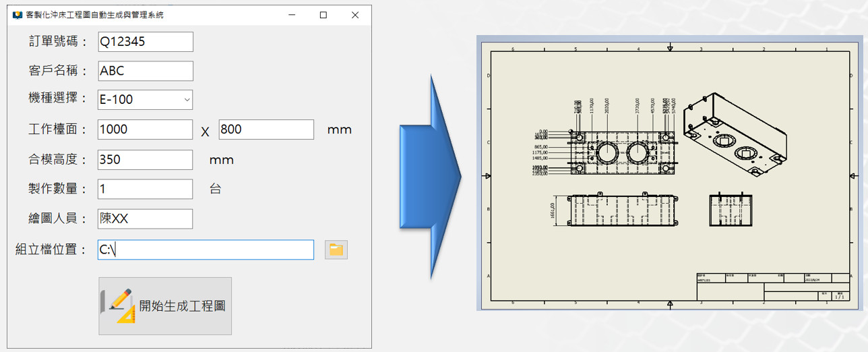Click the title block of the drawing sheet
The height and width of the screenshot is (352, 868).
[772, 287]
